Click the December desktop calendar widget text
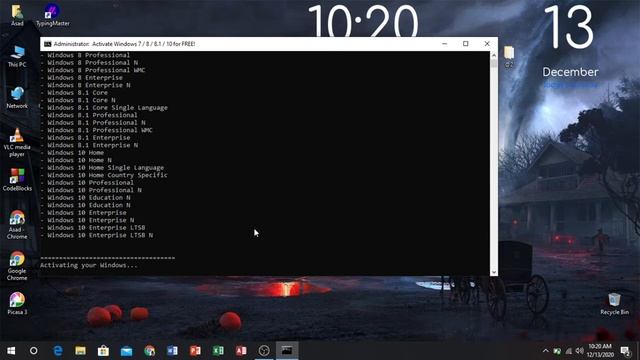Image resolution: width=640 pixels, height=360 pixels. [570, 72]
